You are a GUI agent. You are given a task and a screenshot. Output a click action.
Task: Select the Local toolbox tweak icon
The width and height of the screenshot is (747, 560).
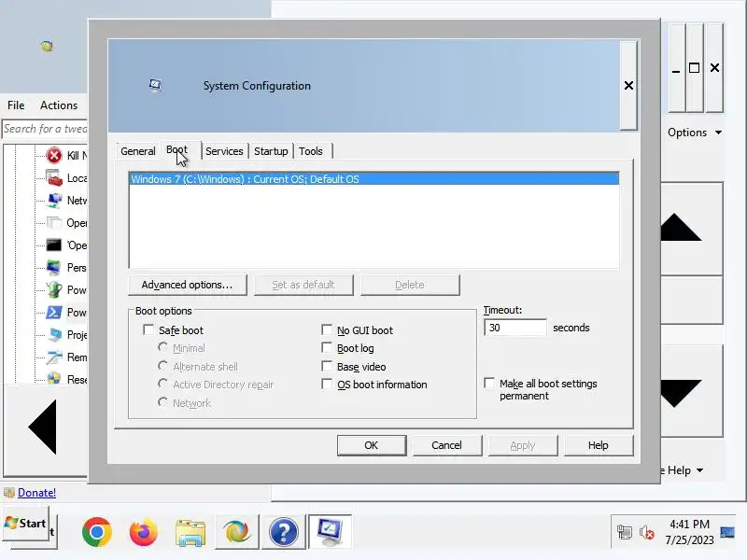54,177
